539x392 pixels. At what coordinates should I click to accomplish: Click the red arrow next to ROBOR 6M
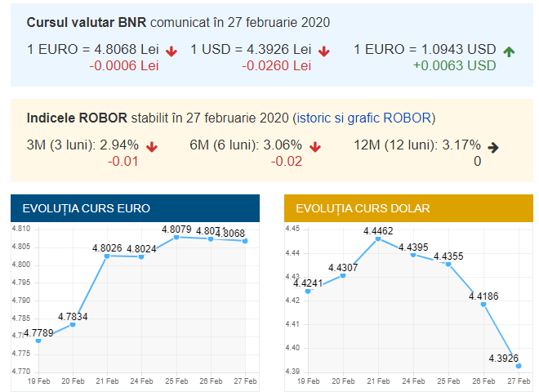pyautogui.click(x=315, y=147)
